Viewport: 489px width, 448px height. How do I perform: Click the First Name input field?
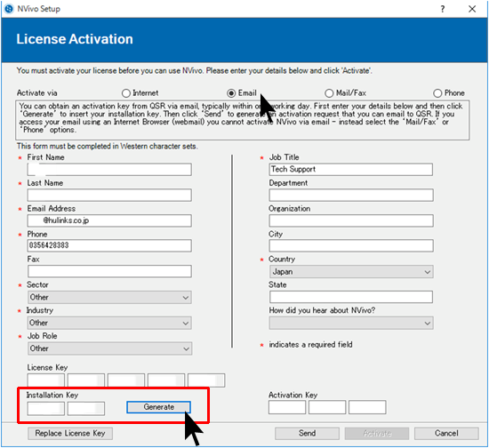(x=109, y=170)
